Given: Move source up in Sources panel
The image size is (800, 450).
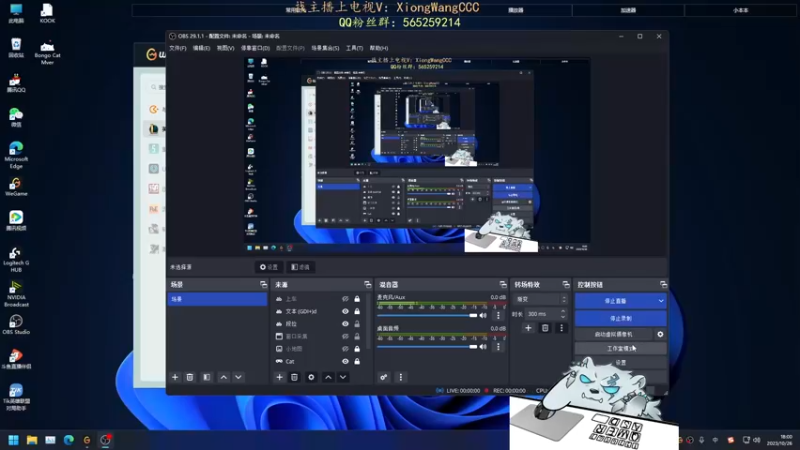Looking at the screenshot, I should coord(328,377).
